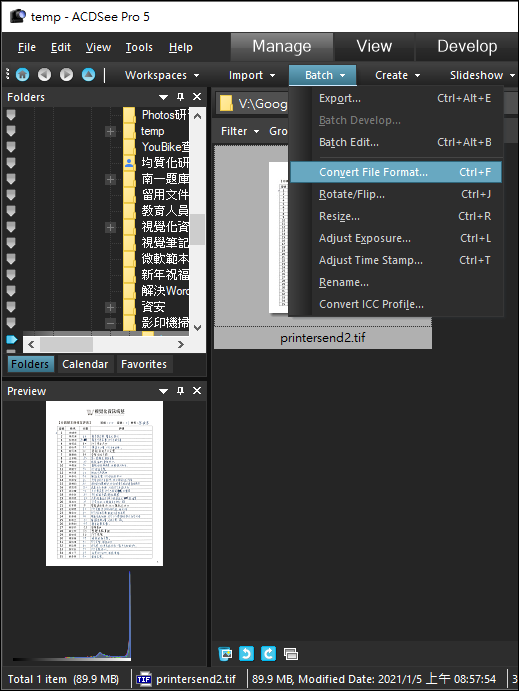The width and height of the screenshot is (519, 691).
Task: Choose Convert File Format from Batch menu
Action: coord(396,172)
